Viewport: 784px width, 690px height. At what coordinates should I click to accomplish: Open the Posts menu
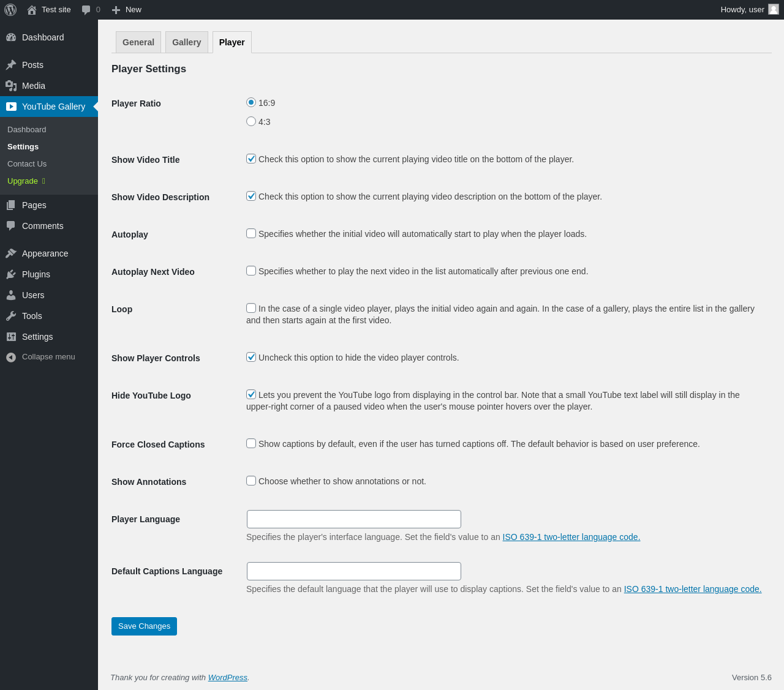(x=49, y=65)
